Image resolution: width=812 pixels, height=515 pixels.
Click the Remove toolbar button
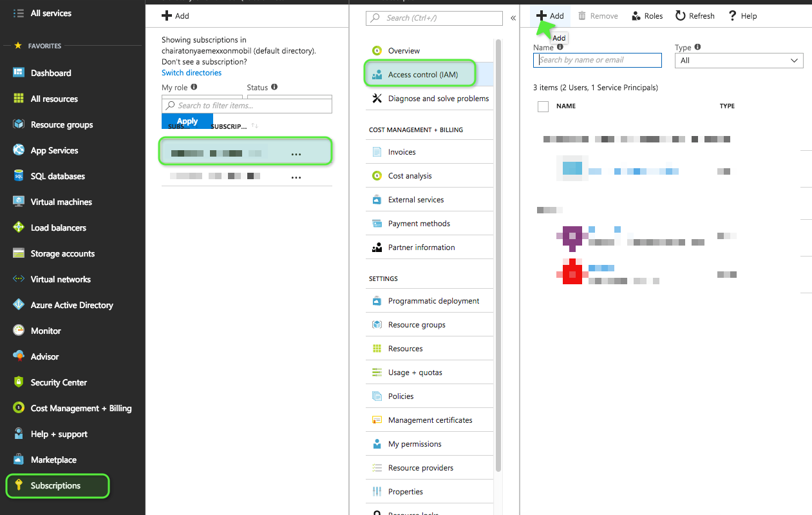(x=598, y=16)
